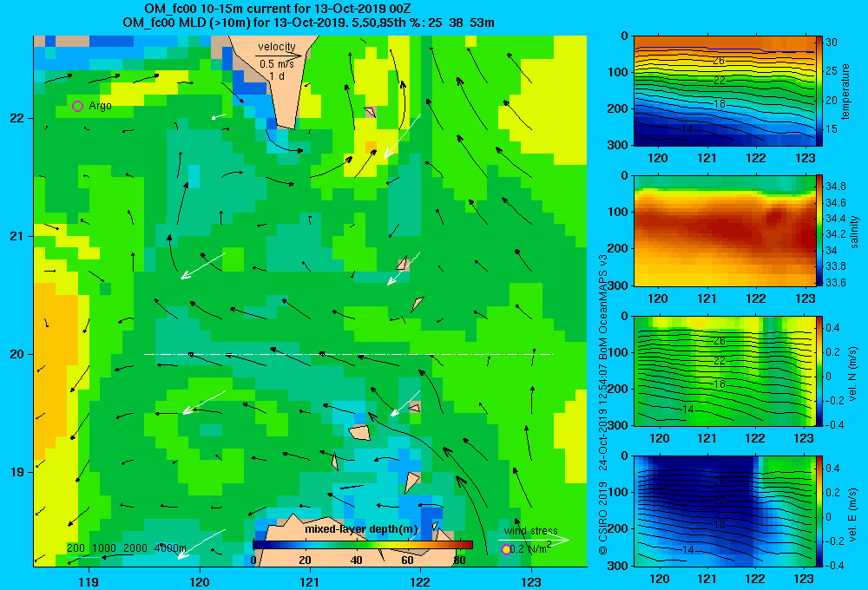Click the "wind stress" legend label
This screenshot has width=868, height=590.
[x=530, y=530]
